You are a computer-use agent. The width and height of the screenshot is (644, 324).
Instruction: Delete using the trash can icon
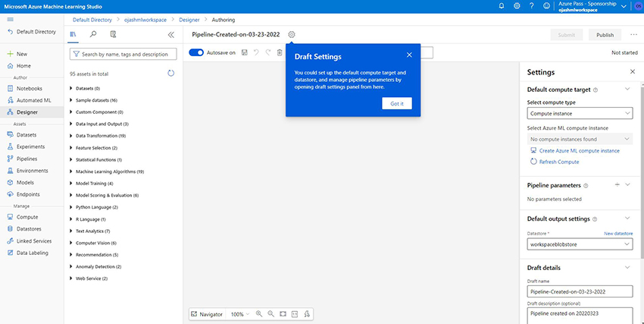coord(280,53)
